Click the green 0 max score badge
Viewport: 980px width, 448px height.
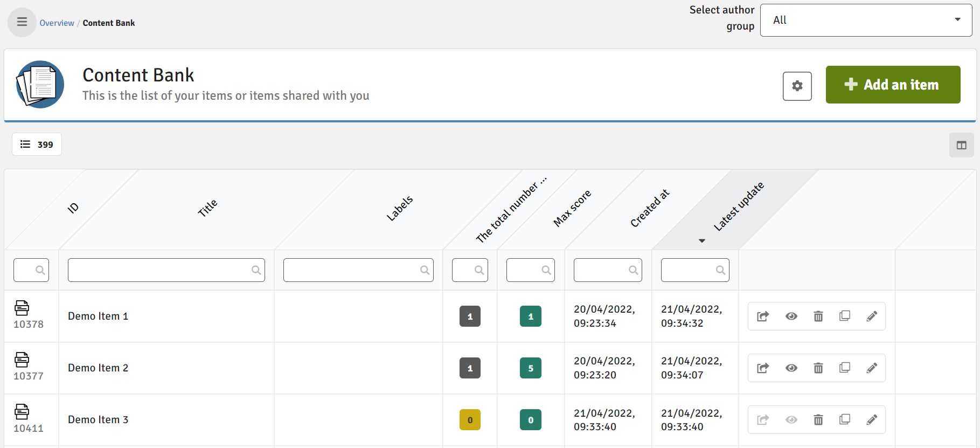pos(531,420)
